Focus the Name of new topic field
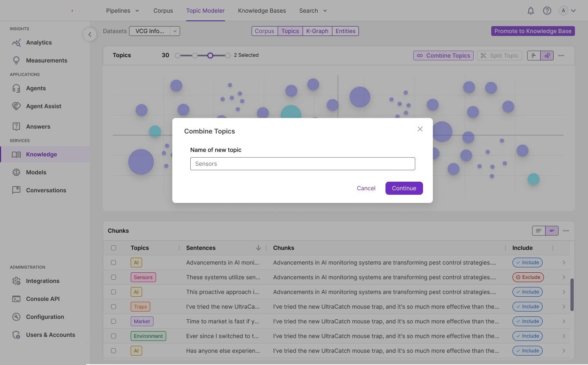Screen dimensions: 588x365 [303, 164]
